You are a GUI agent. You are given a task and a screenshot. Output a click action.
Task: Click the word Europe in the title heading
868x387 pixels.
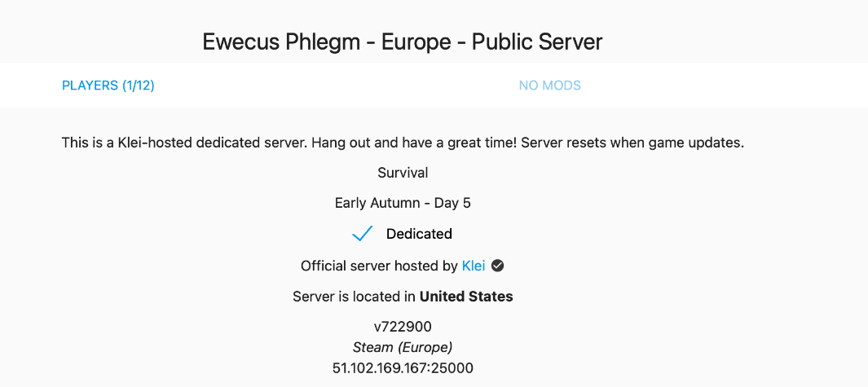(x=416, y=42)
